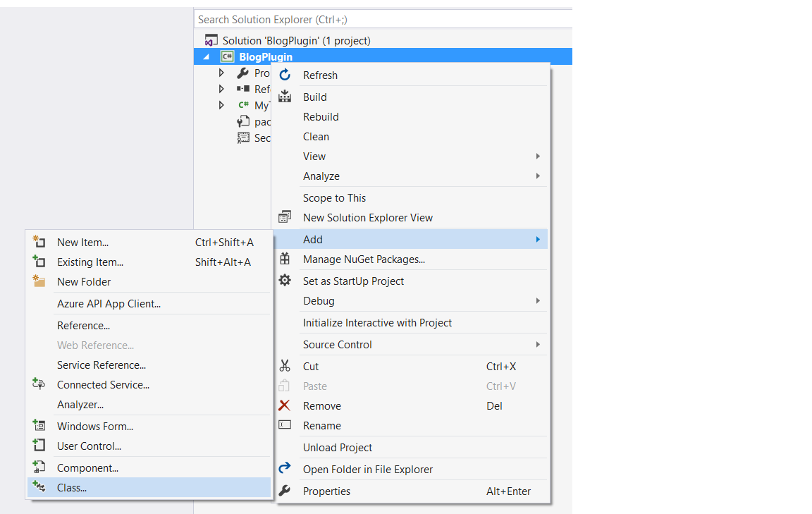The width and height of the screenshot is (812, 514).
Task: Click the Build icon
Action: point(285,97)
